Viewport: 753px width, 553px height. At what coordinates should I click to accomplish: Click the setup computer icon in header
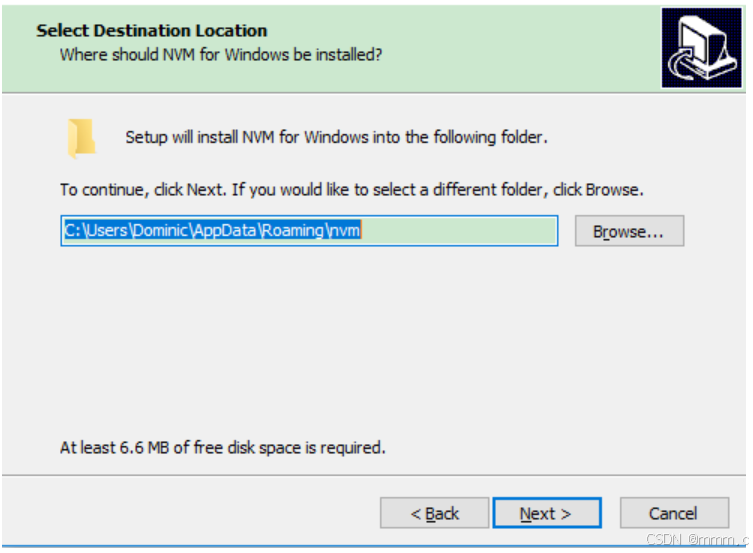click(701, 48)
